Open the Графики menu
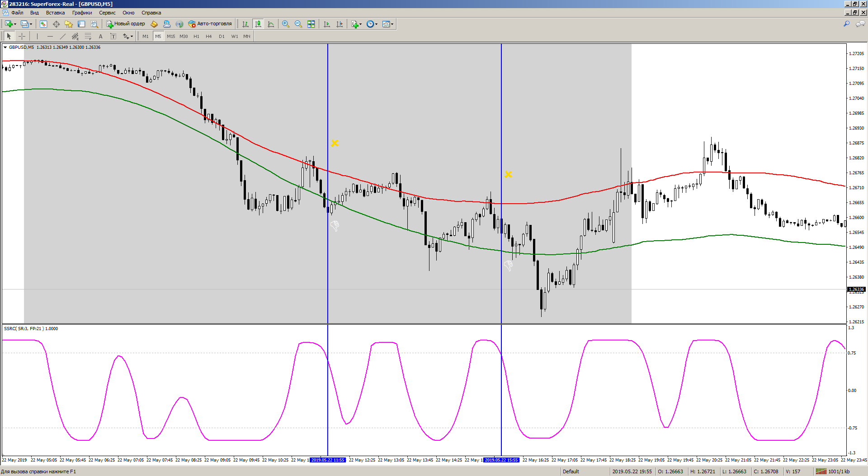 tap(82, 13)
